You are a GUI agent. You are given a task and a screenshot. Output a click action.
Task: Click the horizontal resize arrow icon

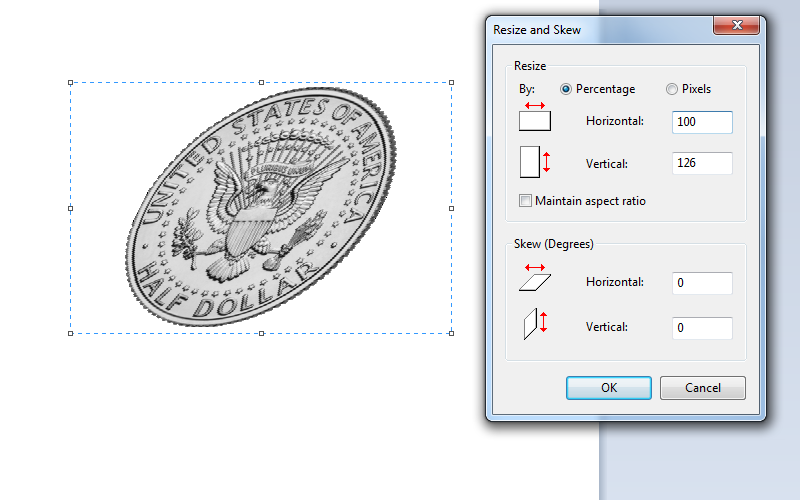tap(535, 117)
